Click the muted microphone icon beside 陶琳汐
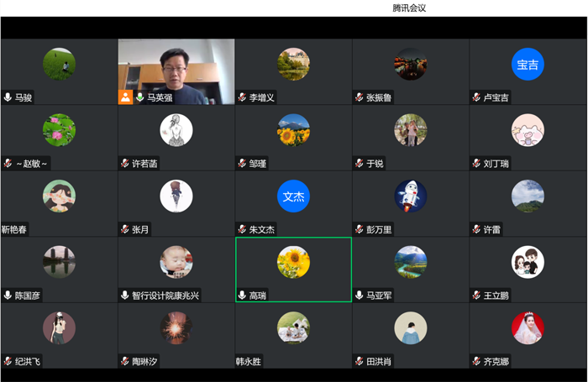The width and height of the screenshot is (588, 382). [x=125, y=361]
